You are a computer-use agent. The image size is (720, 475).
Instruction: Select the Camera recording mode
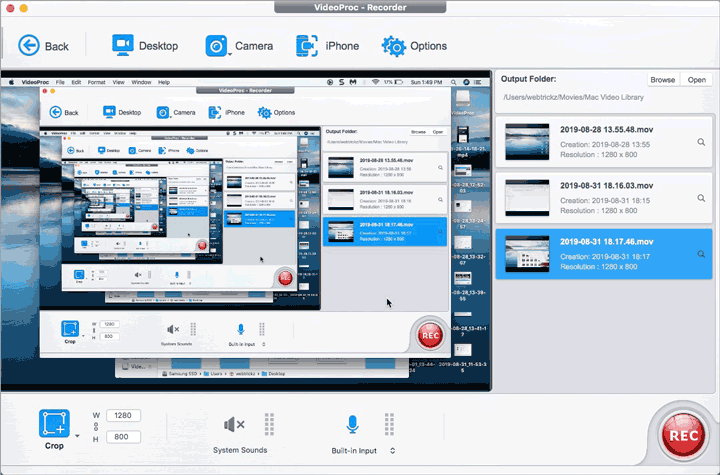239,46
